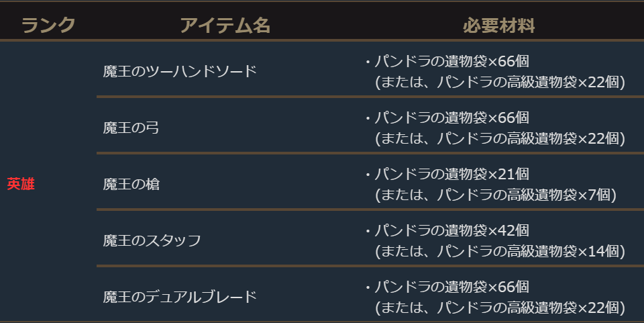Screen dimensions: 644x323
Task: Click パンドラの遺物袋×66個 in the 魔王のデュアルブレード row
Action: 451,287
